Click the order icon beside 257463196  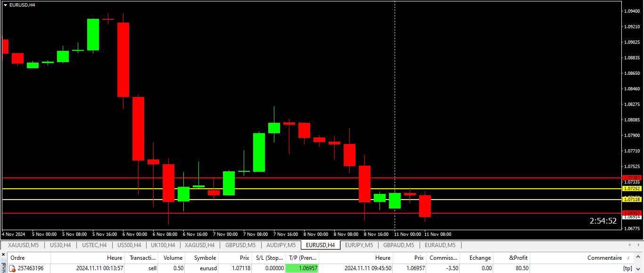point(12,268)
